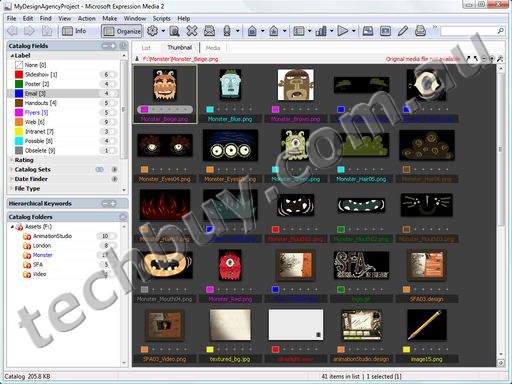This screenshot has height=384, width=512.
Task: Select the Handouts [4] label
Action: (41, 103)
